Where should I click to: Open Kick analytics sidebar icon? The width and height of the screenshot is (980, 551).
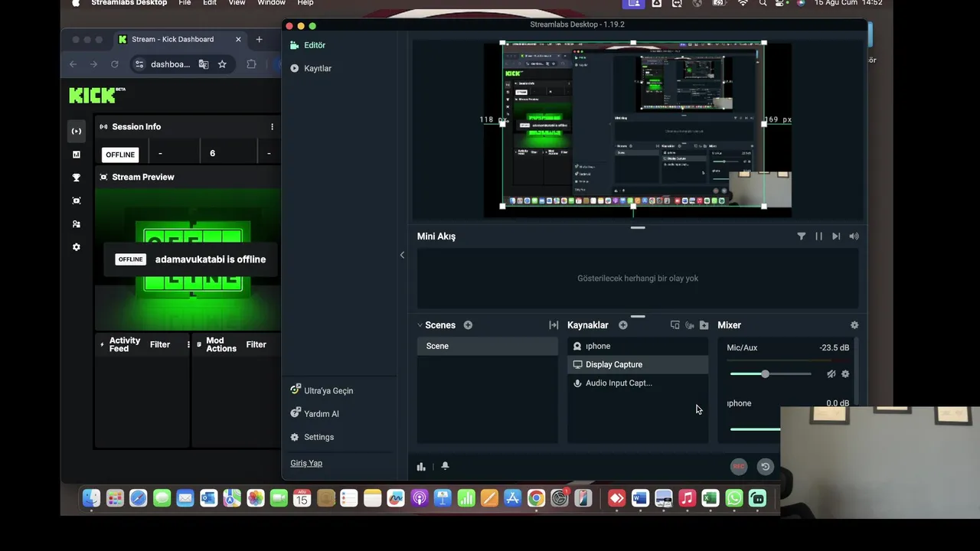[x=76, y=155]
